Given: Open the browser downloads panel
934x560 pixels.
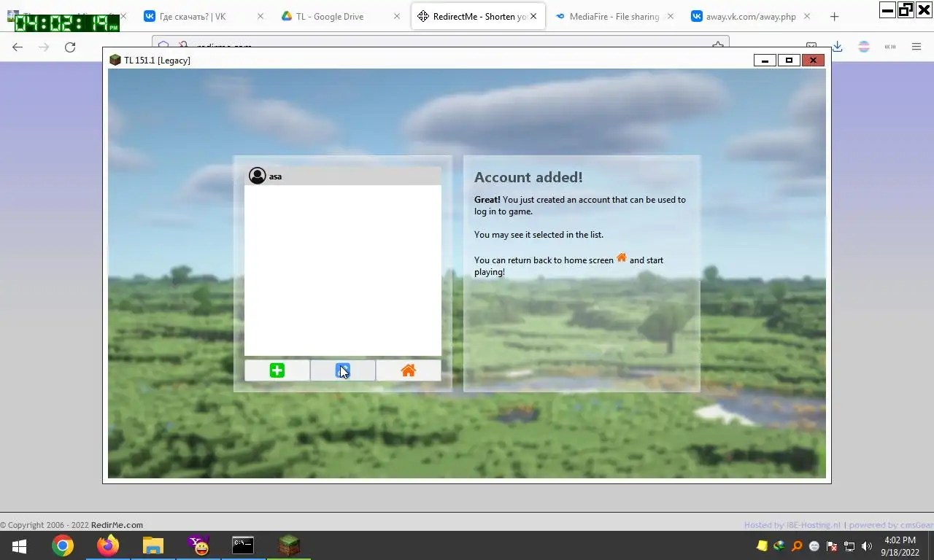Looking at the screenshot, I should coord(838,47).
